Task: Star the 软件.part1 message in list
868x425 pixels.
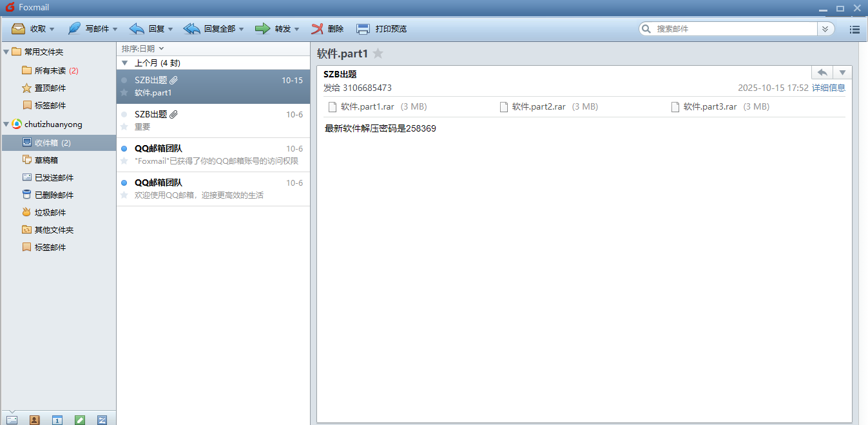Action: [x=124, y=93]
